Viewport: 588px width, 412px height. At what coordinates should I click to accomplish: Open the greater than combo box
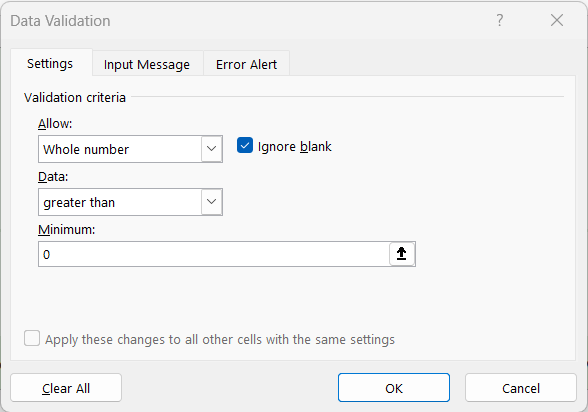coord(130,202)
